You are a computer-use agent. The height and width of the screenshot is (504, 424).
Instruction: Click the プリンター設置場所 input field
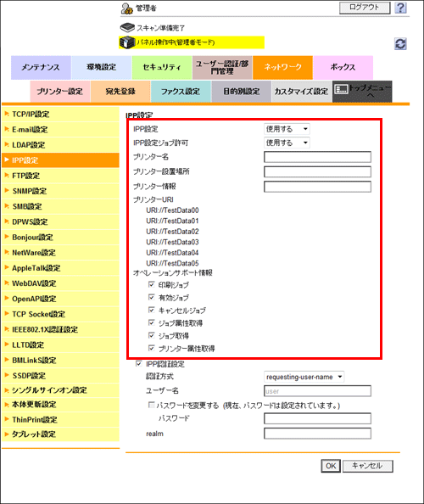317,171
